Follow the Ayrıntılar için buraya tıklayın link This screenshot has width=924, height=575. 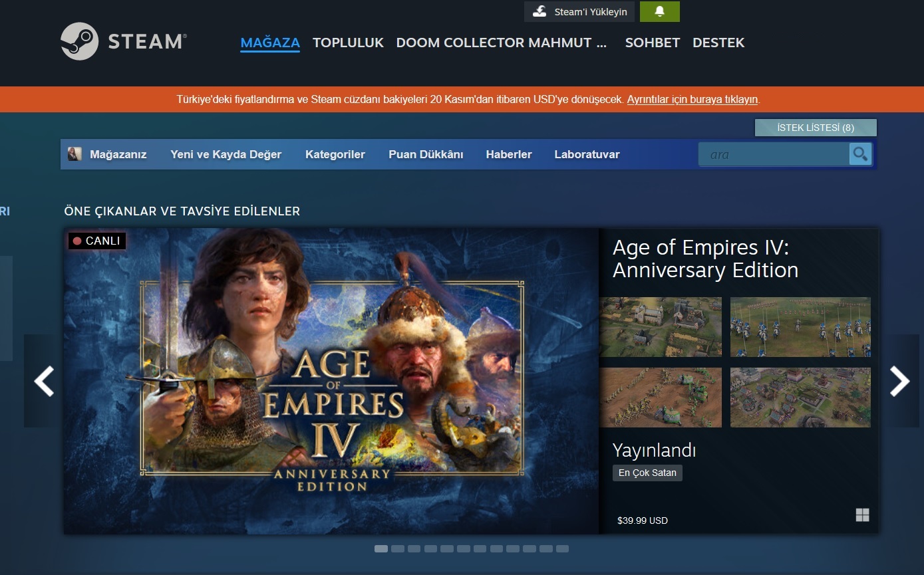pos(693,100)
